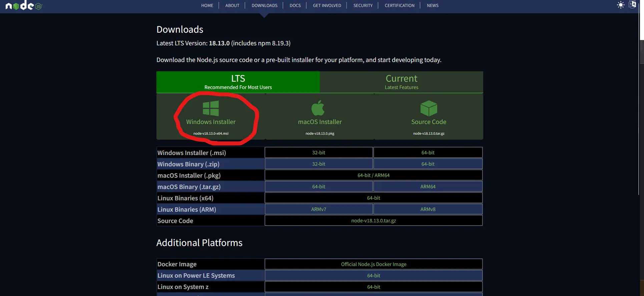Open the ABOUT menu item

pos(232,5)
